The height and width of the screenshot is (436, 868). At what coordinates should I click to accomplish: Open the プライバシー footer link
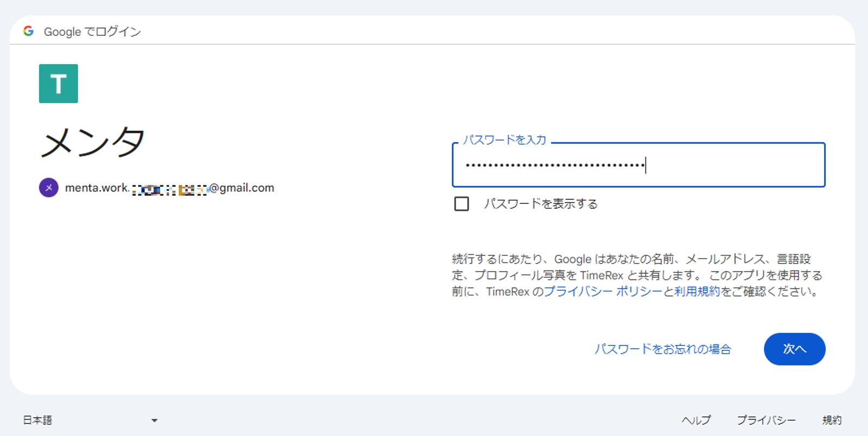point(766,420)
